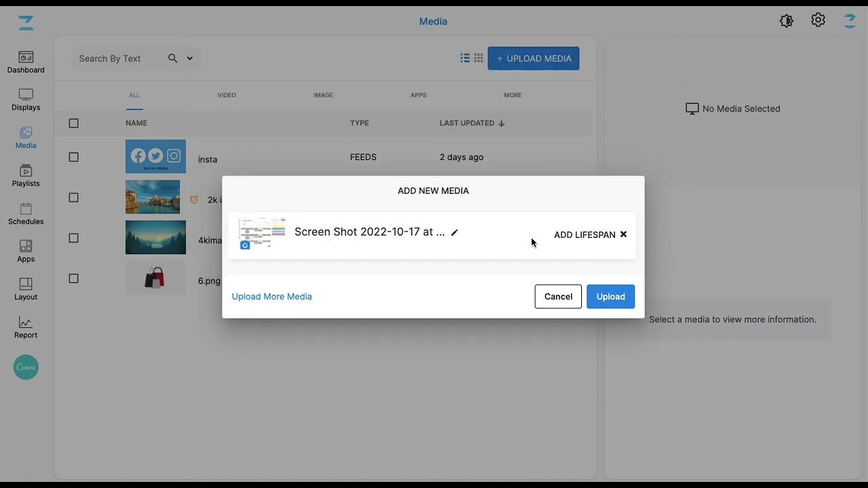
Task: Open Schedules in the sidebar
Action: click(26, 214)
